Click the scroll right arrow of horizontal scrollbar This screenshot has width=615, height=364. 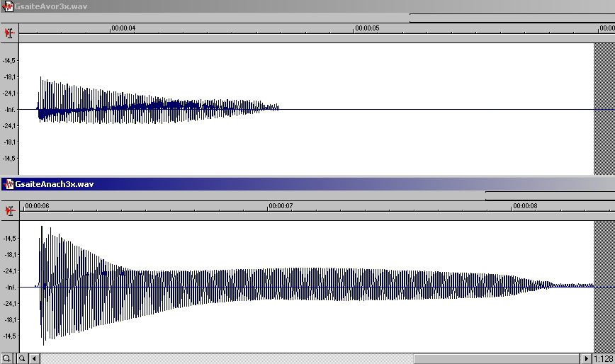pyautogui.click(x=586, y=358)
